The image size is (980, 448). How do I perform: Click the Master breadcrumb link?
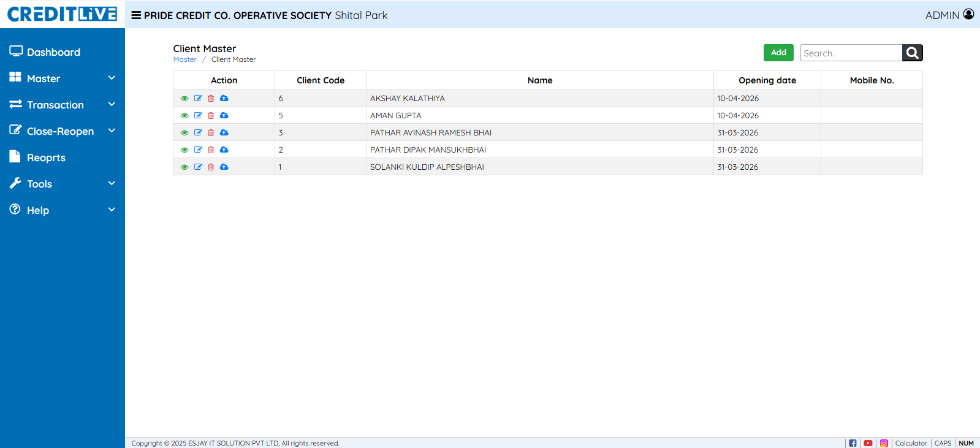tap(184, 59)
